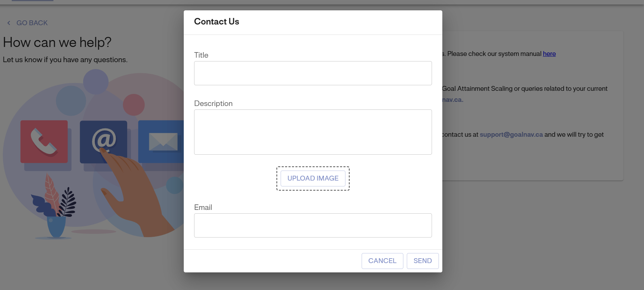Click the 'Description' field label

coord(213,104)
